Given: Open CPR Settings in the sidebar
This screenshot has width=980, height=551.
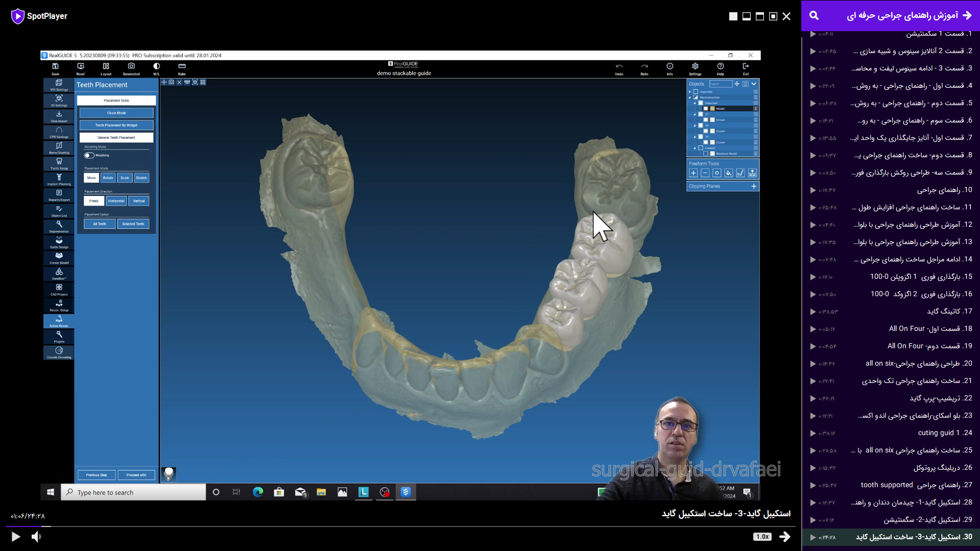Looking at the screenshot, I should (59, 133).
